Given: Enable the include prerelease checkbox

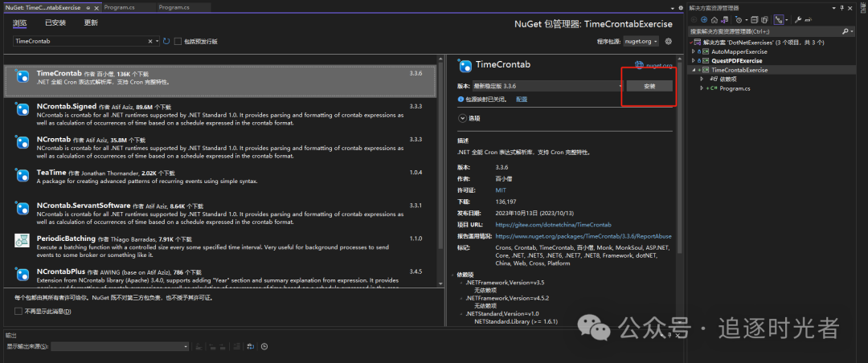Looking at the screenshot, I should [178, 41].
